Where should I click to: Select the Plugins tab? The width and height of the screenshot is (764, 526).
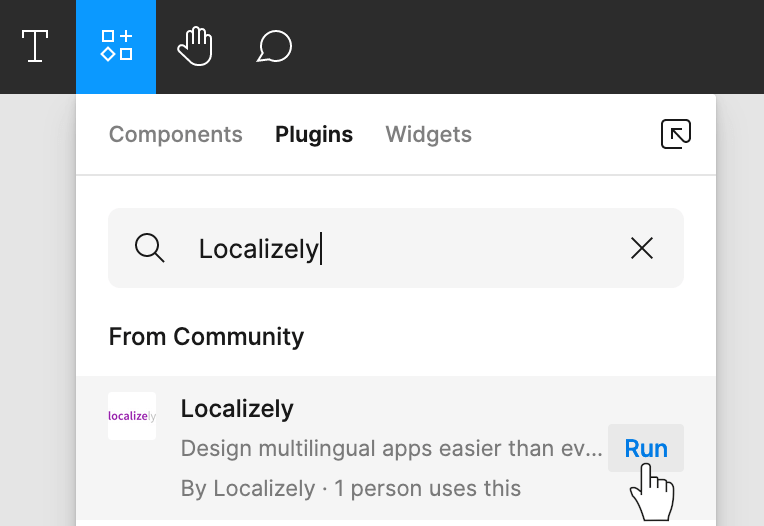(314, 134)
